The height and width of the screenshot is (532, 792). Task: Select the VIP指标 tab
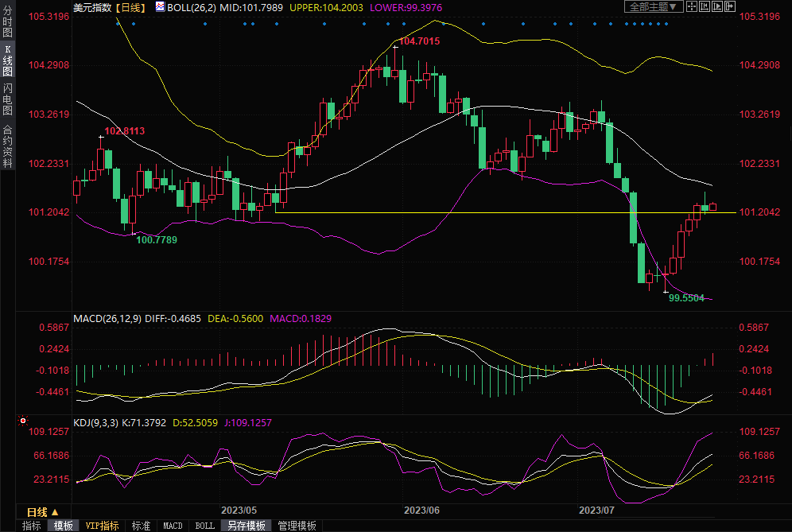[102, 526]
